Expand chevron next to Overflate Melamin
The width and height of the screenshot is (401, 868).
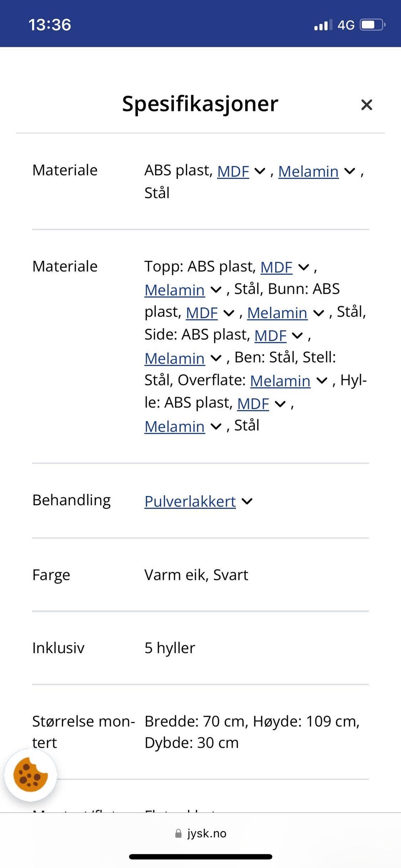pyautogui.click(x=322, y=381)
